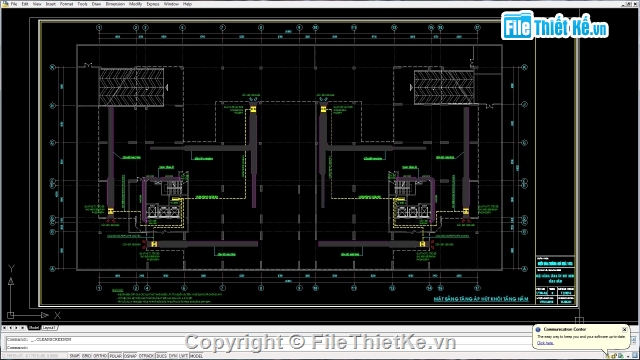This screenshot has width=640, height=360.
Task: Toggle OSNAP object snap button
Action: click(x=130, y=356)
